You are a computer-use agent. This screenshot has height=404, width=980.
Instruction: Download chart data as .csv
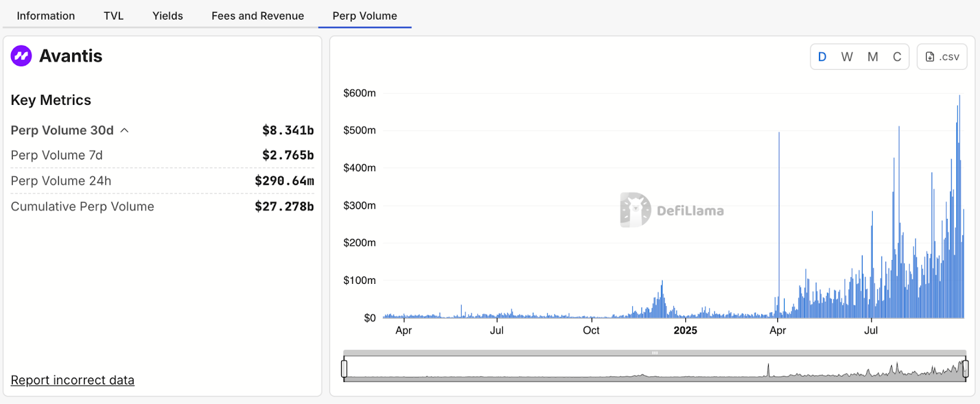[x=942, y=56]
